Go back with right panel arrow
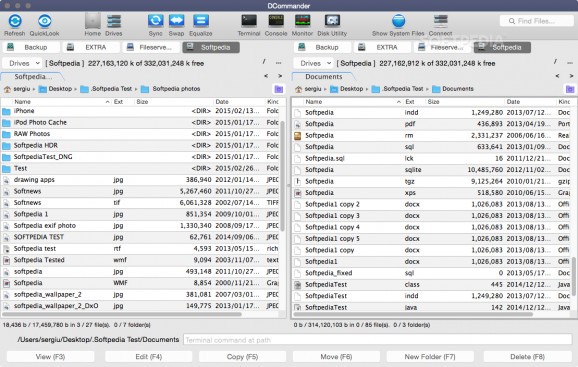The height and width of the screenshot is (367, 578). click(x=557, y=76)
